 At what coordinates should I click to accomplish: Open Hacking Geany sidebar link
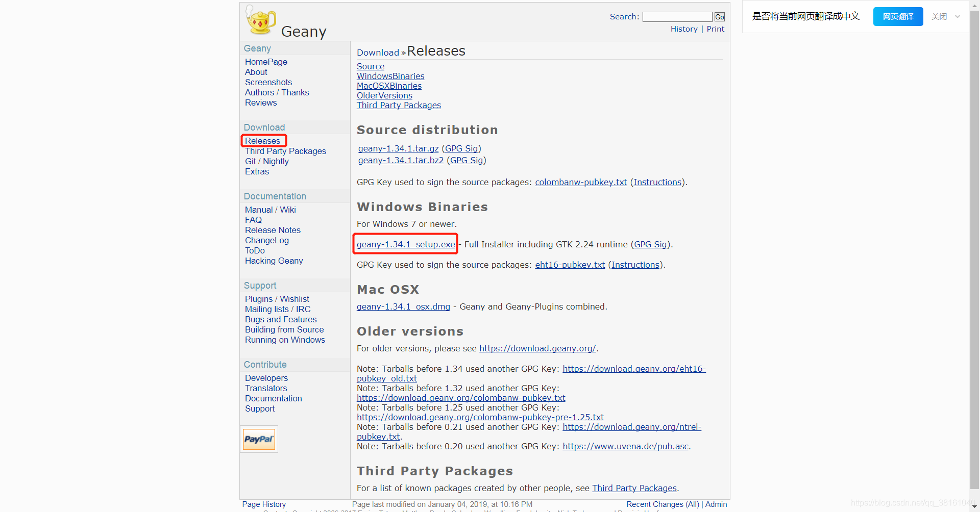[274, 261]
